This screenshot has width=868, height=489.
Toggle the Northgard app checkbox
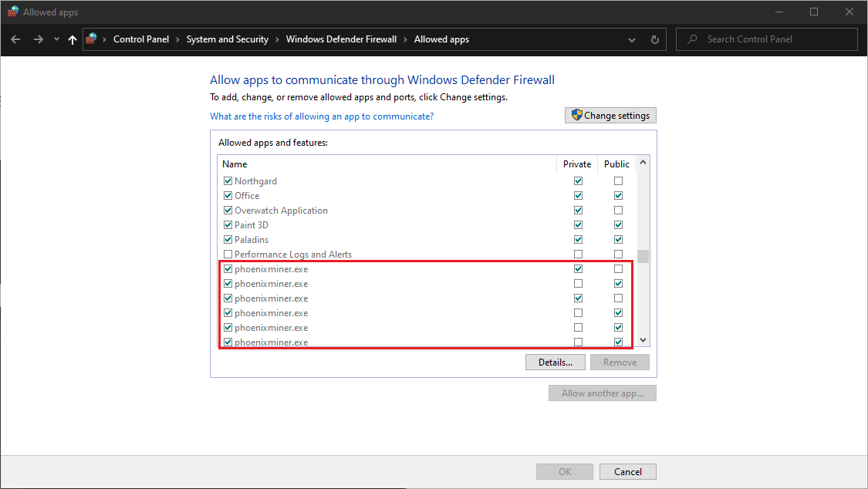tap(228, 181)
